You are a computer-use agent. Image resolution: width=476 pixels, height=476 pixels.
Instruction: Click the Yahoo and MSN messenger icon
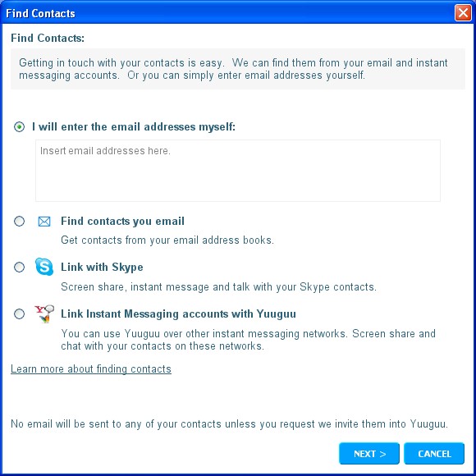coord(44,314)
